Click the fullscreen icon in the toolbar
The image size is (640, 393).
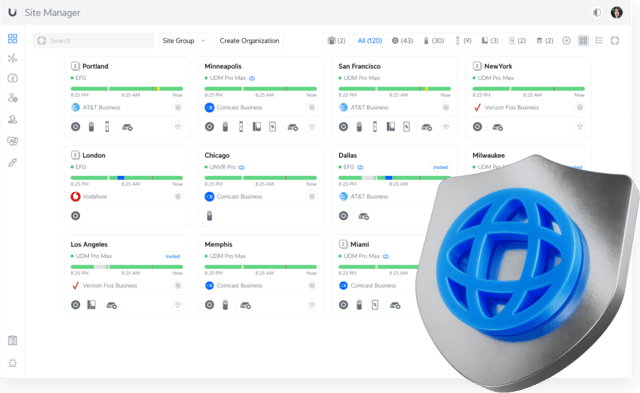tap(615, 40)
